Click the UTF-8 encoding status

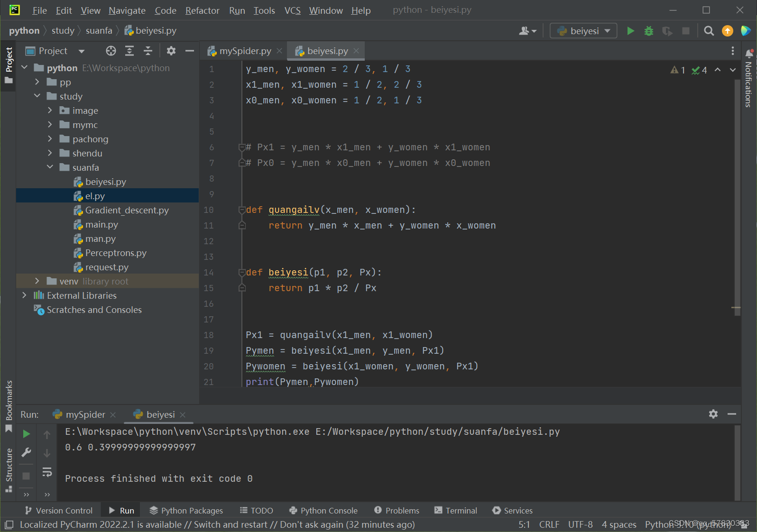click(581, 525)
